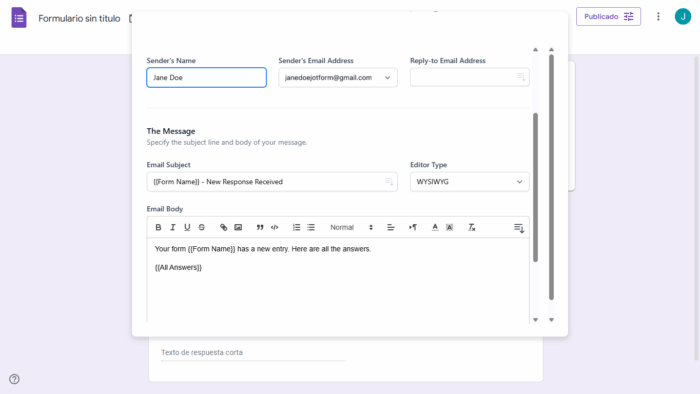Open the Editor Type WYSIWYG dropdown

[x=470, y=182]
